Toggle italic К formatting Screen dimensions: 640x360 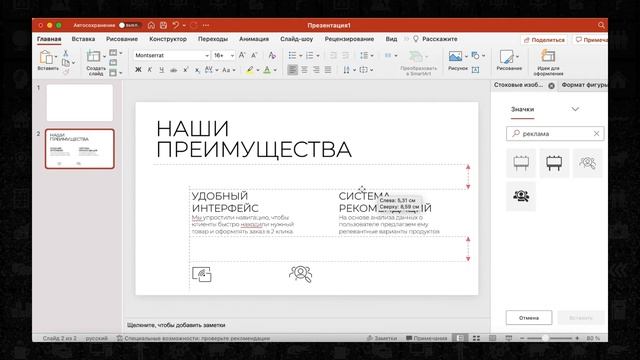click(150, 70)
